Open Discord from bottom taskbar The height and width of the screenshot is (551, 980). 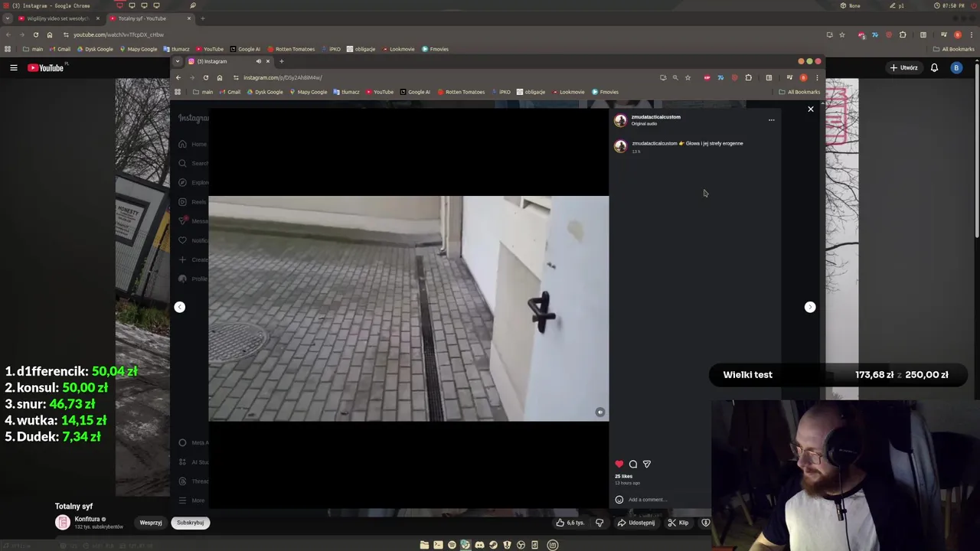[479, 545]
